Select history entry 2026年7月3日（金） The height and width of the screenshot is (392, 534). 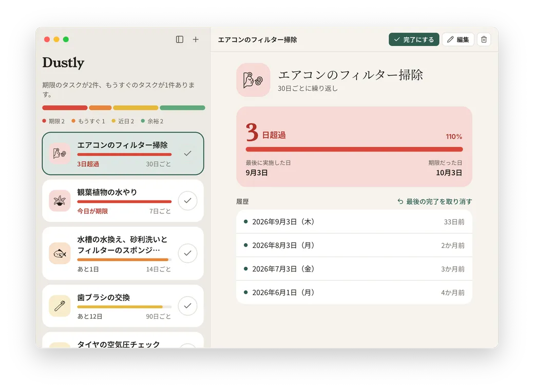354,269
